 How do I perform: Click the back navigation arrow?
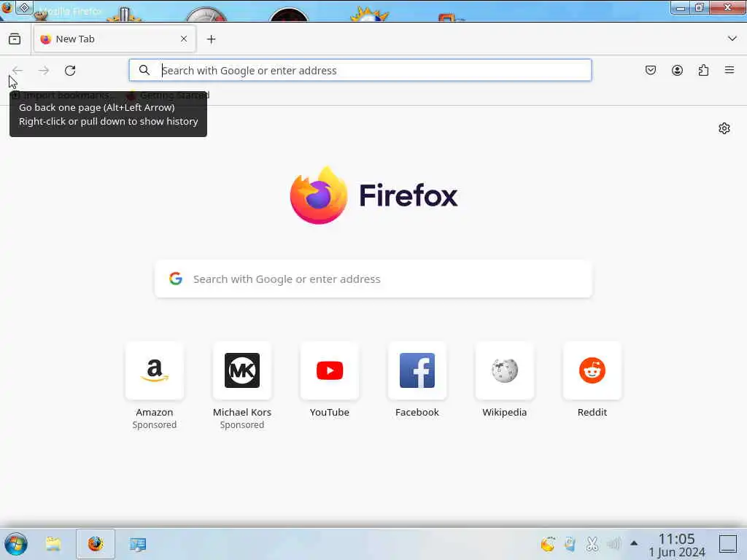(x=18, y=71)
